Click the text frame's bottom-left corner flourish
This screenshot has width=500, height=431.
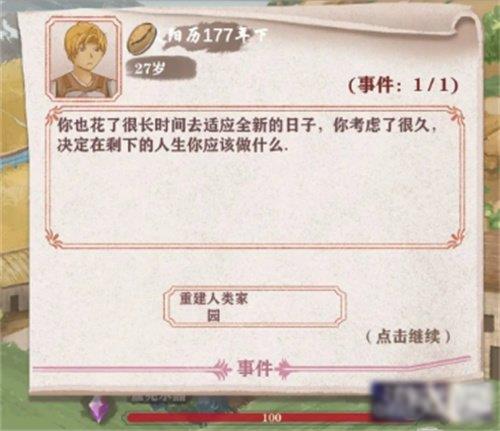[x=54, y=240]
